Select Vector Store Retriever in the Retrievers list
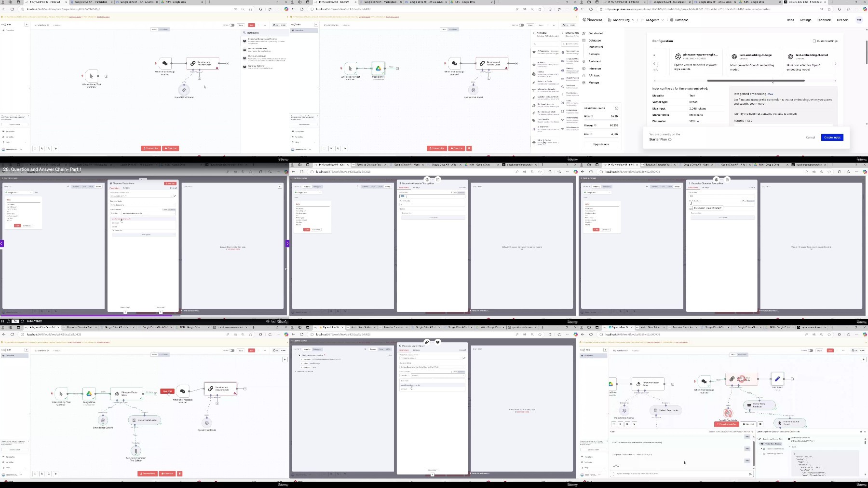The width and height of the screenshot is (868, 488). click(x=266, y=49)
